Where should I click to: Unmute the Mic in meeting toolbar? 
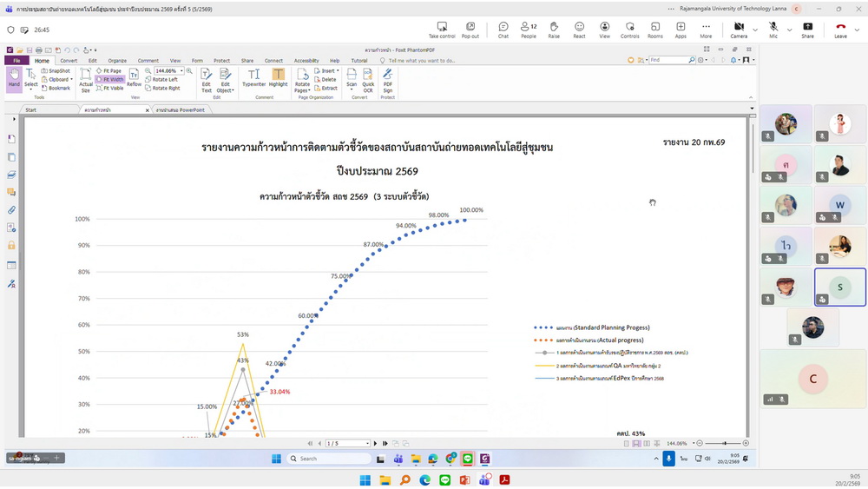tap(773, 30)
